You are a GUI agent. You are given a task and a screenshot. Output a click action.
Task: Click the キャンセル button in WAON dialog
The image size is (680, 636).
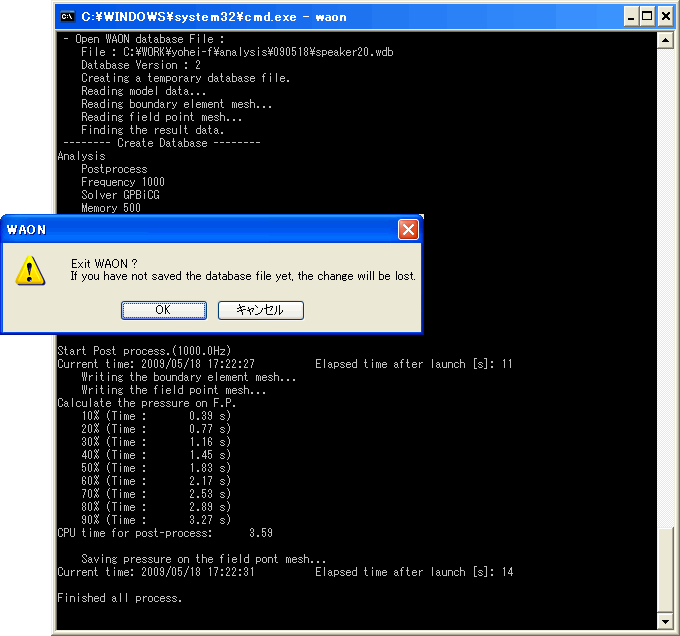261,310
